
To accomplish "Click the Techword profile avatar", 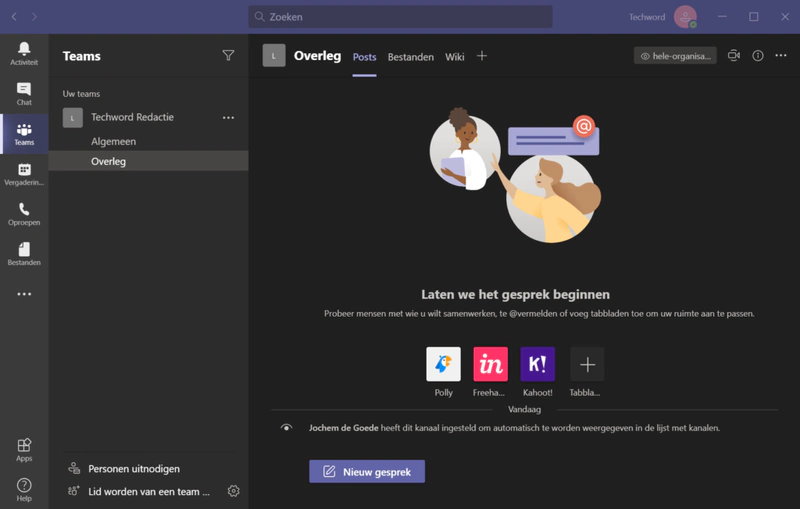I will [685, 17].
